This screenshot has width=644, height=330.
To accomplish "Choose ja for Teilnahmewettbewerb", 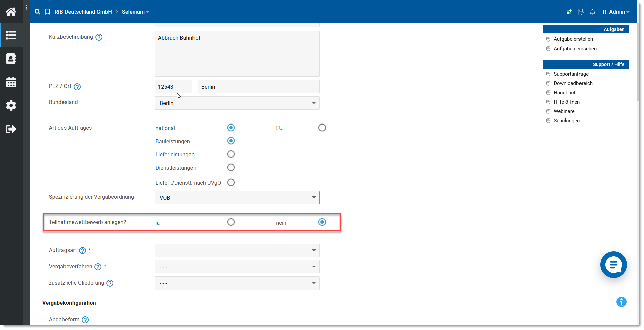I will pos(231,222).
